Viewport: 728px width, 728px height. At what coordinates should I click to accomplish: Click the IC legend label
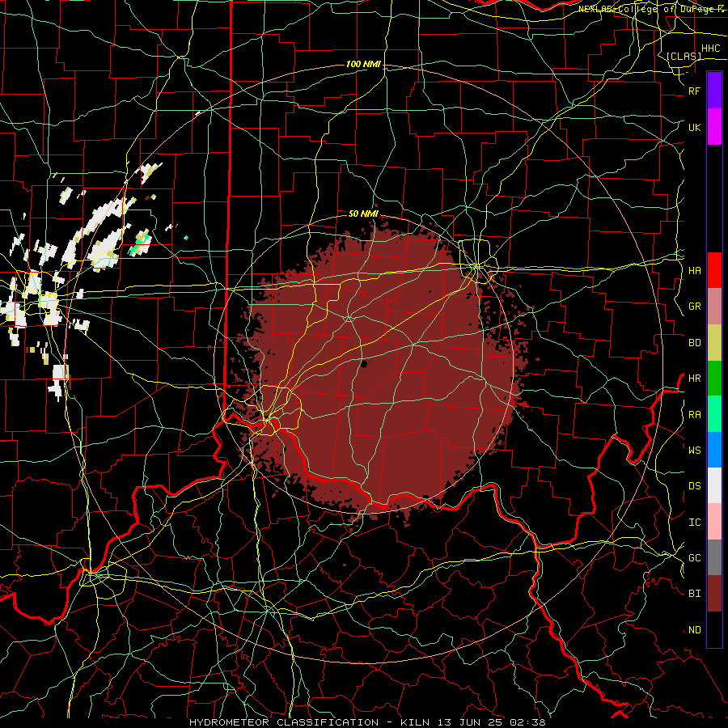[x=695, y=523]
